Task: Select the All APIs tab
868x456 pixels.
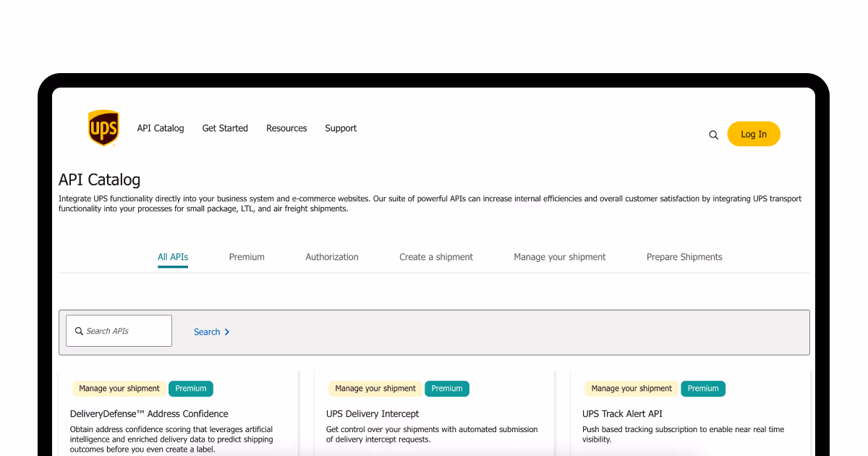Action: pos(173,257)
